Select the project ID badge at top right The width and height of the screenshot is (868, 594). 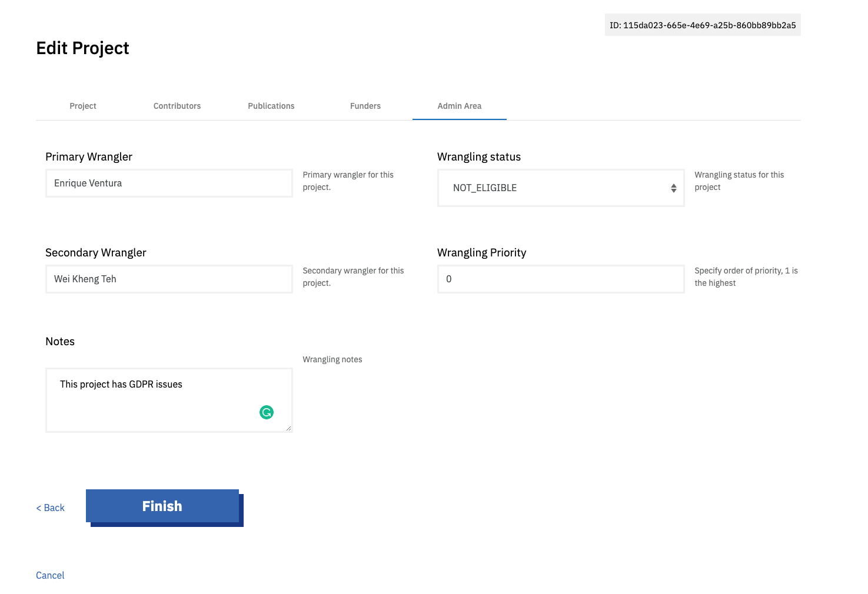(702, 25)
